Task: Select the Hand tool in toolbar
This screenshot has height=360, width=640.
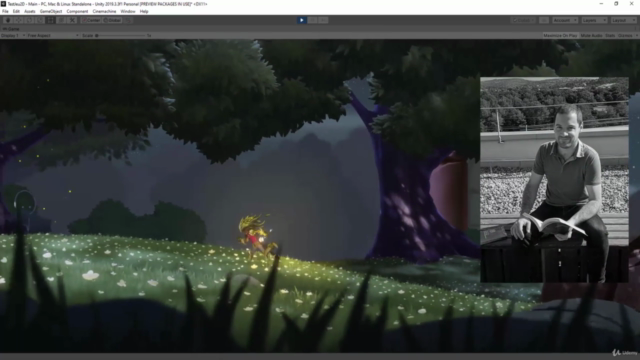Action: [x=8, y=20]
